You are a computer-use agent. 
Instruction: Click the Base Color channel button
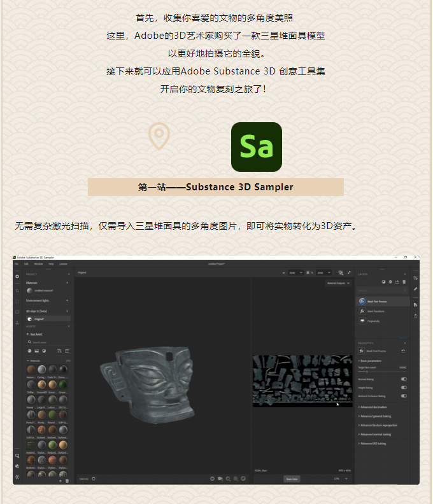click(292, 479)
